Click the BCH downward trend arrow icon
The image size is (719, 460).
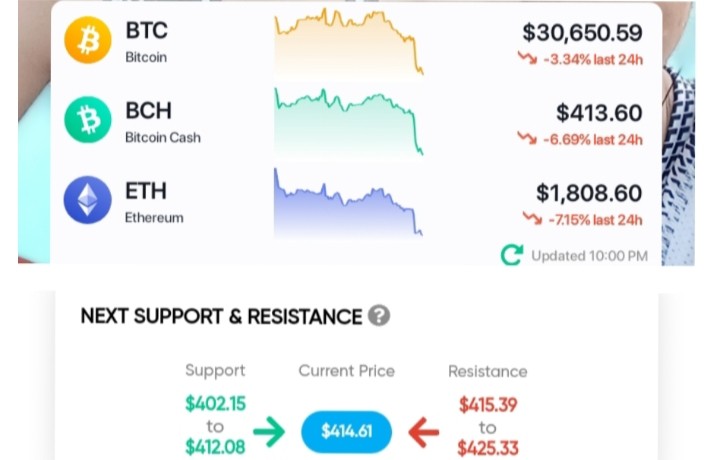[527, 138]
